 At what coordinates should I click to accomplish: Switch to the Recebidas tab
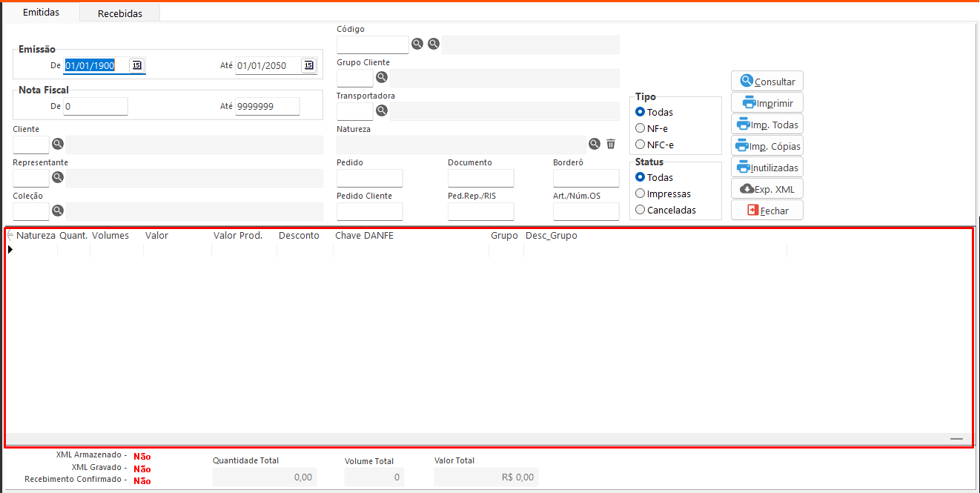coord(119,13)
